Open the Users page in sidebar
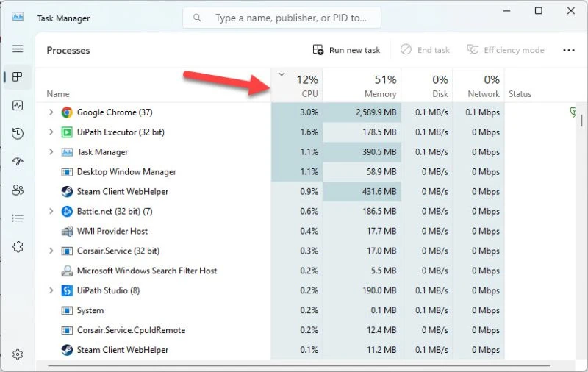The image size is (588, 372). click(18, 190)
